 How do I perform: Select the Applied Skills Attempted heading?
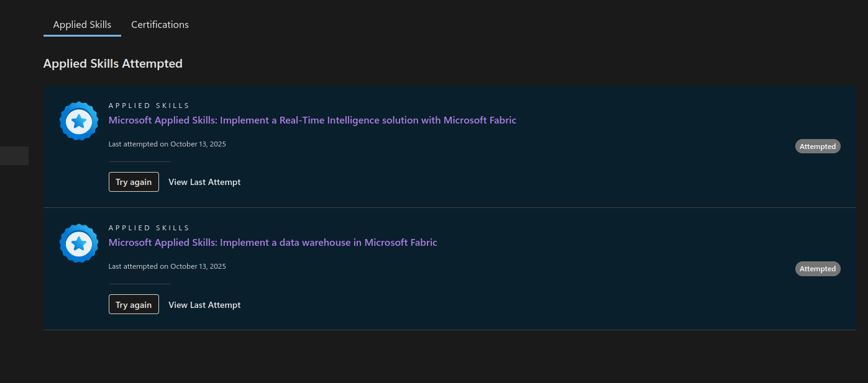[x=113, y=63]
